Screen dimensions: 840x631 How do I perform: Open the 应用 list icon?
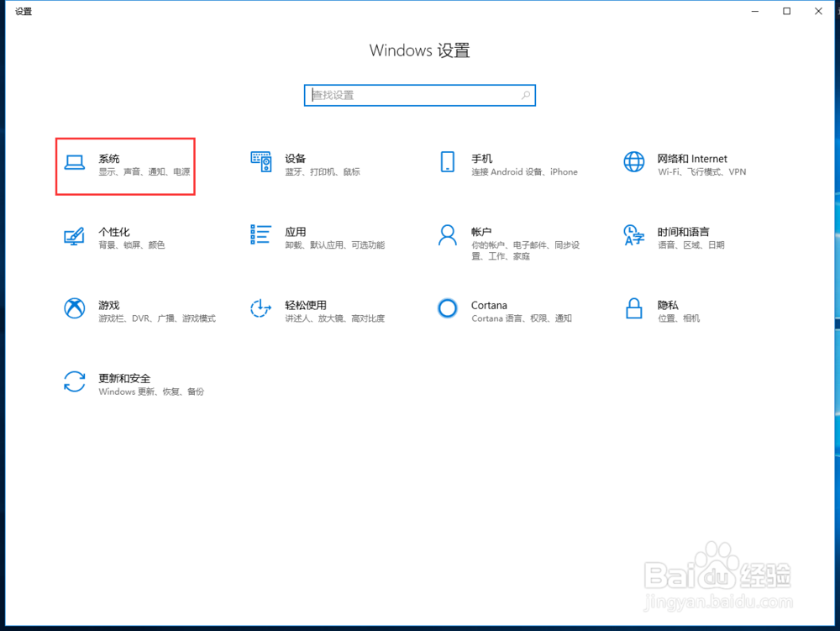(260, 234)
